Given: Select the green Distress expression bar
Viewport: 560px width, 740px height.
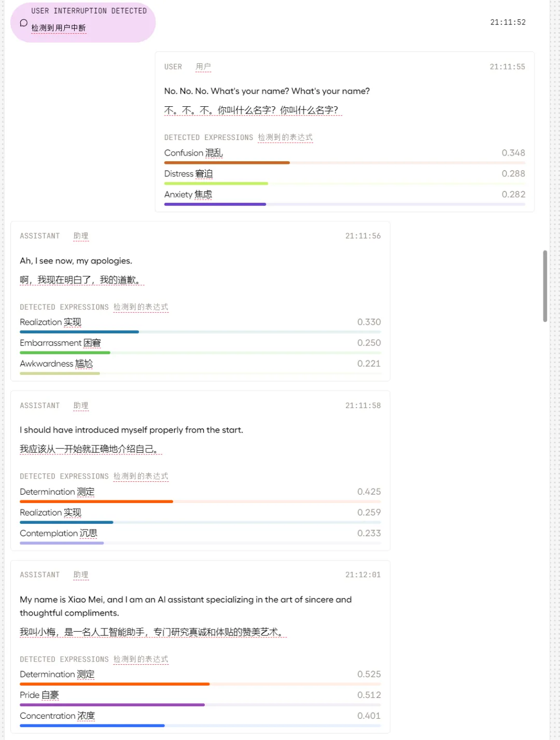Looking at the screenshot, I should [x=216, y=184].
